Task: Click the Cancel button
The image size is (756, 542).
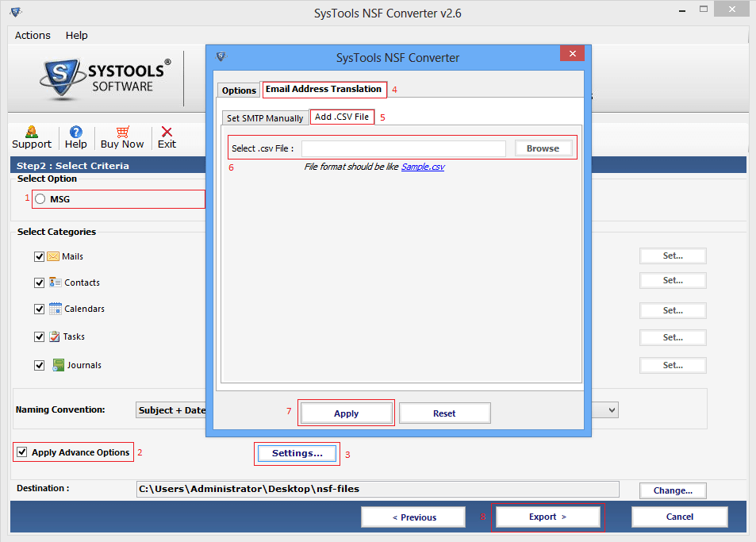Action: (680, 517)
